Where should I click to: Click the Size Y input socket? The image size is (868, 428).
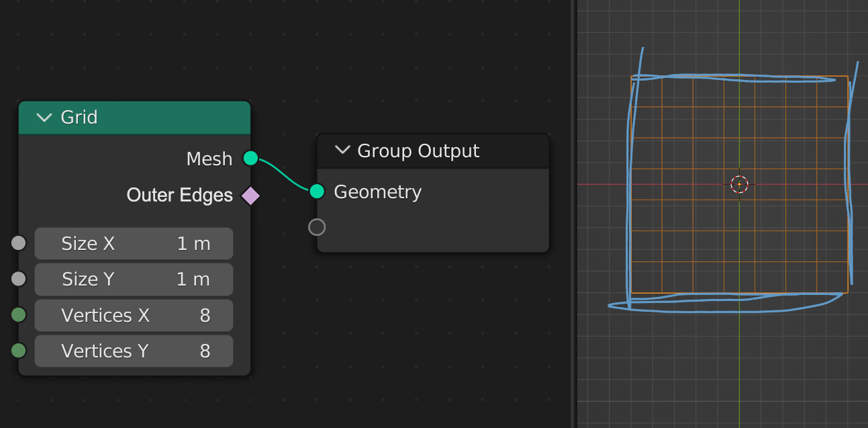pos(19,279)
